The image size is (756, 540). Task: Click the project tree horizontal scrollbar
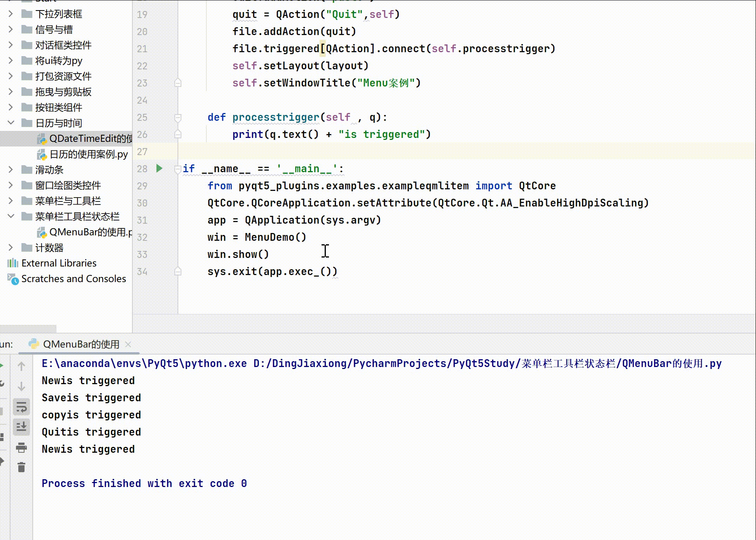point(28,328)
